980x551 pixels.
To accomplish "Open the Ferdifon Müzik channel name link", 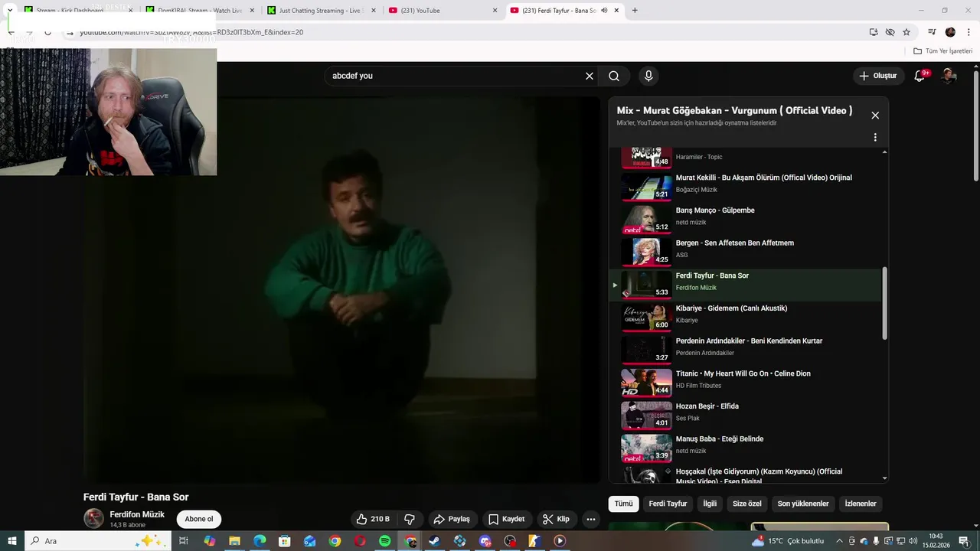I will pos(137,514).
